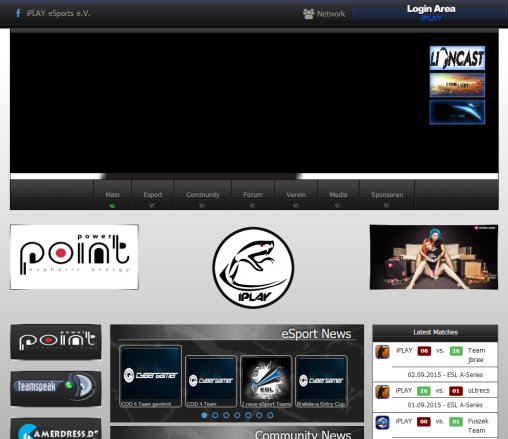Open the Network link
508x439 pixels.
pyautogui.click(x=331, y=14)
